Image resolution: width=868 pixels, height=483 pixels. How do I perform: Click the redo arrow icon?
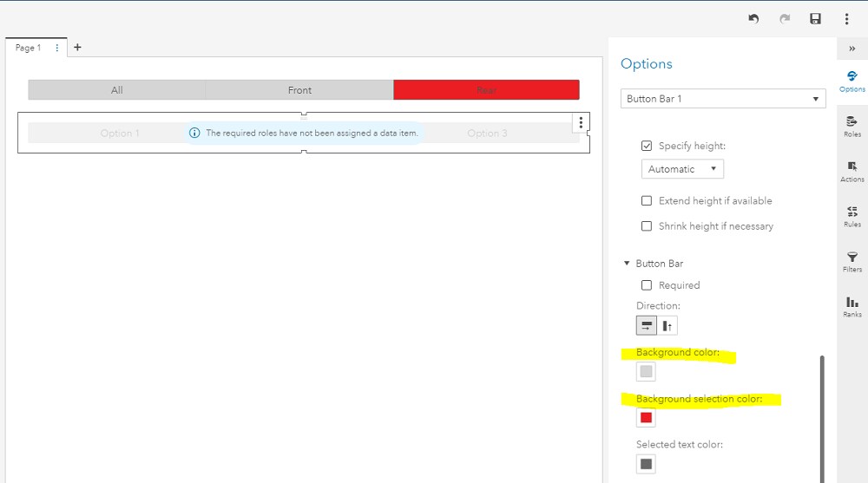point(785,19)
